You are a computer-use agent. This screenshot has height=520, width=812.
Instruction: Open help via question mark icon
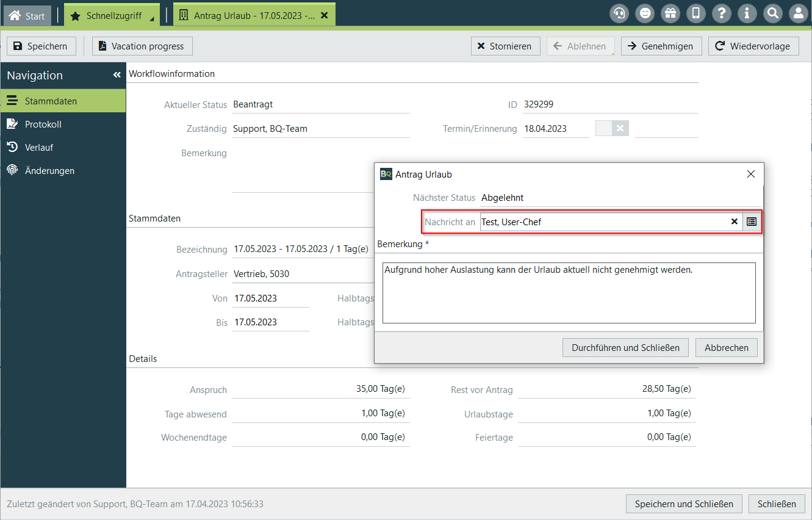coord(722,13)
